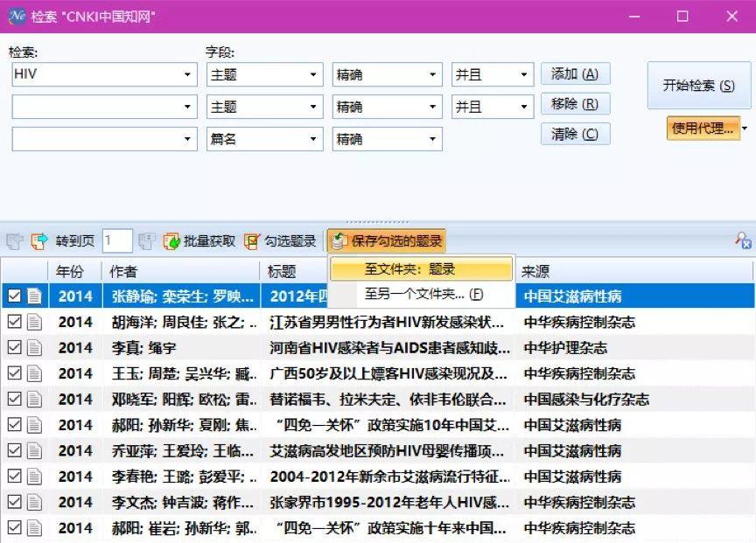Uncheck the 胡海洋 record checkbox
Image resolution: width=756 pixels, height=543 pixels.
pyautogui.click(x=15, y=322)
